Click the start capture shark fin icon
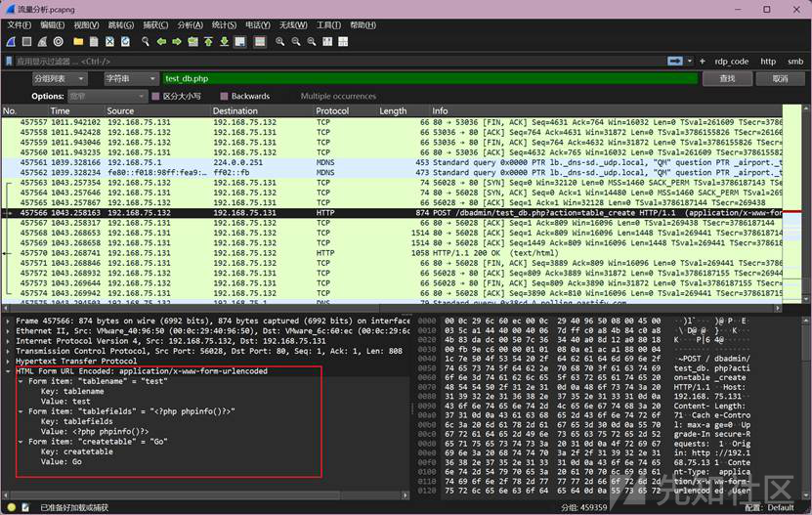 point(11,41)
